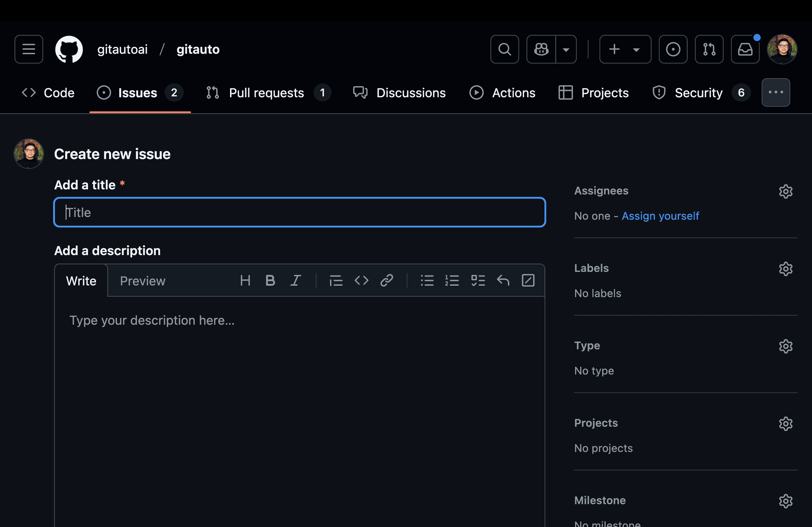Add a hyperlink in the description toolbar
Image resolution: width=812 pixels, height=527 pixels.
(x=387, y=280)
